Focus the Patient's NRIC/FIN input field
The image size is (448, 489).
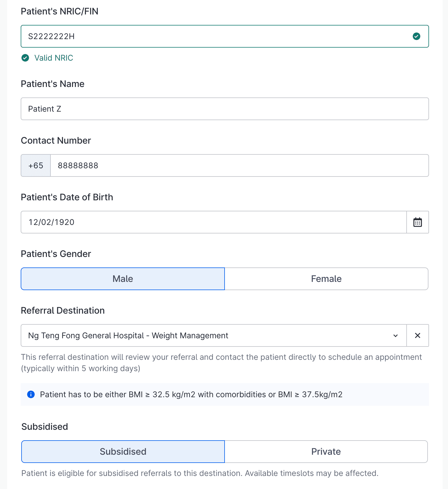point(225,36)
